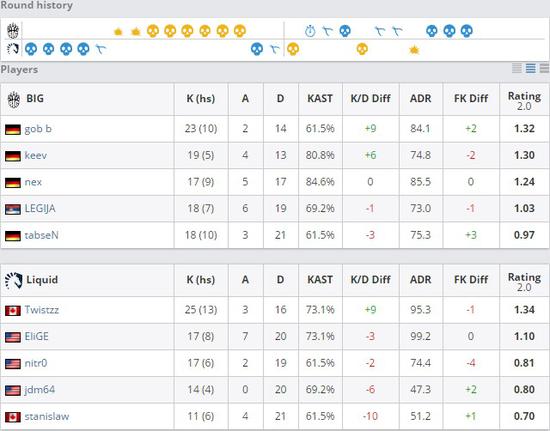Open stanislaw's player profile

coord(47,417)
